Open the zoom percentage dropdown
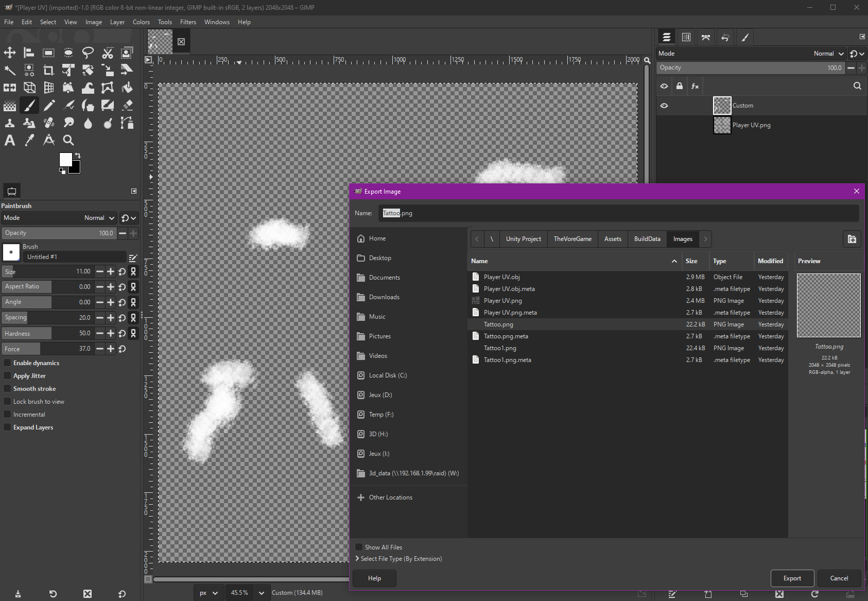 click(262, 593)
